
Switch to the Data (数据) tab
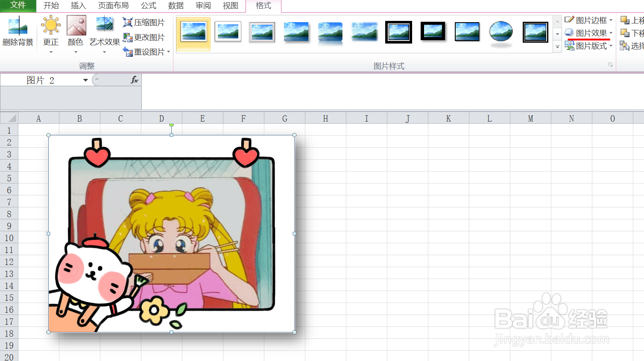(176, 6)
